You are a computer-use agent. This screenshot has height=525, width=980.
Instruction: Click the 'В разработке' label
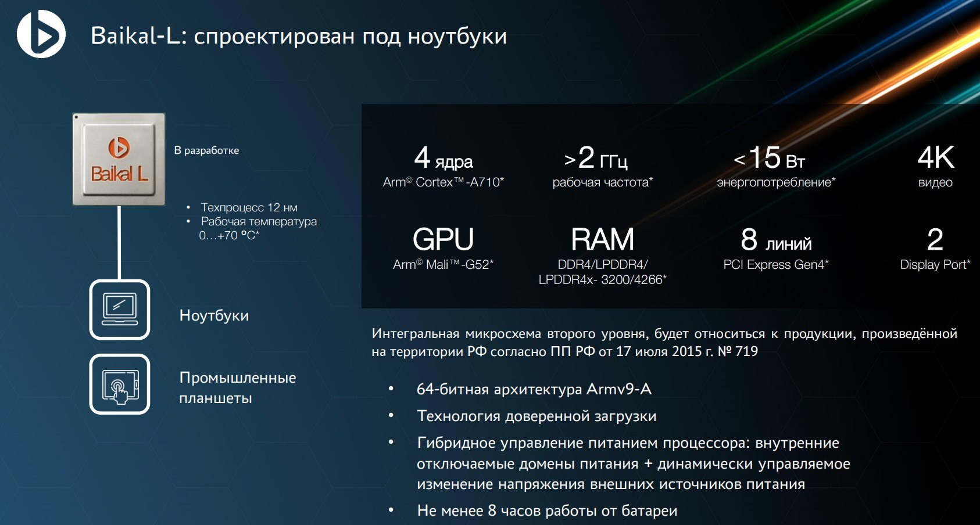click(206, 150)
